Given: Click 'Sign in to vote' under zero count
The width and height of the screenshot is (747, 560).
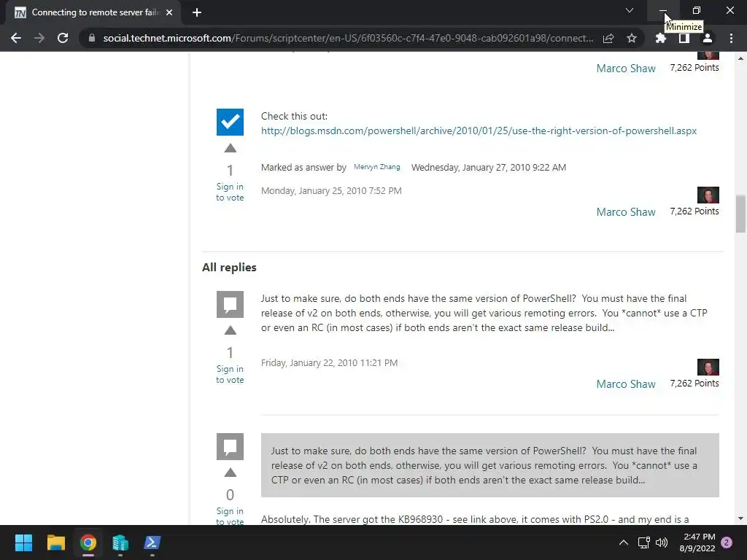Looking at the screenshot, I should pyautogui.click(x=230, y=516).
